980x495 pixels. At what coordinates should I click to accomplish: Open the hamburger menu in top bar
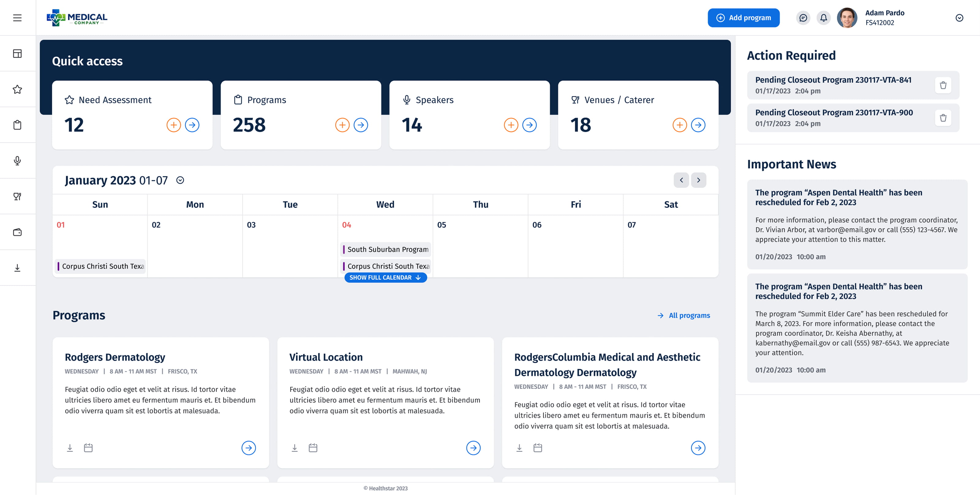[x=17, y=18]
